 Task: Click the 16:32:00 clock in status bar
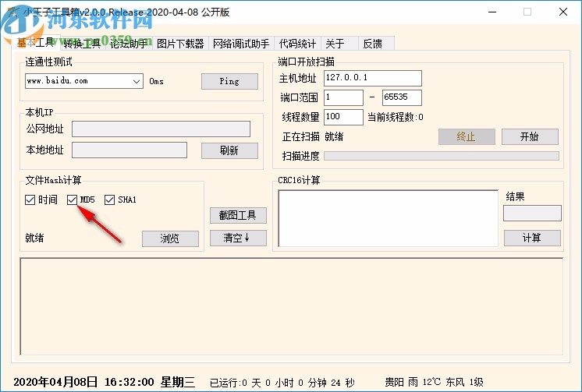click(x=130, y=382)
